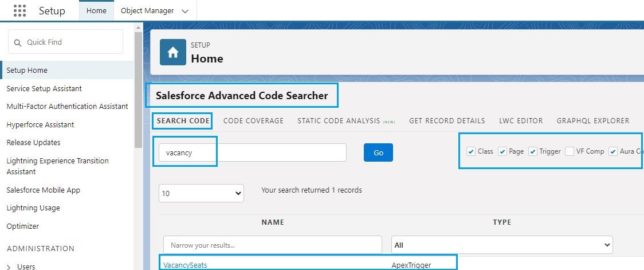Click the Quick Find magnifier icon

pyautogui.click(x=18, y=42)
